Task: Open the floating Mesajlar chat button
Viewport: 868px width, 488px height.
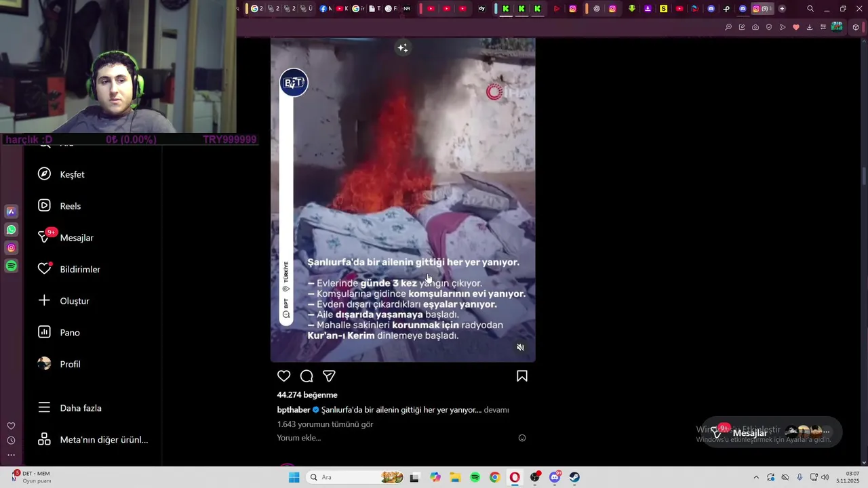Action: point(772,432)
